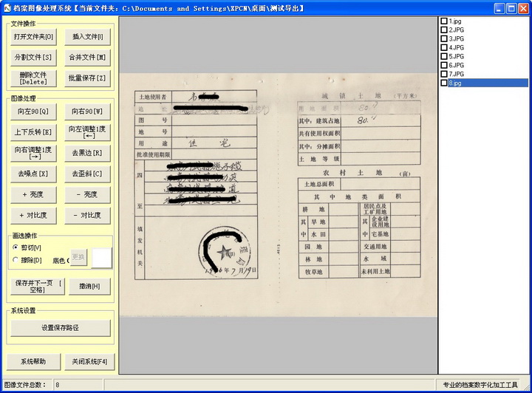This screenshot has width=532, height=393.
Task: Click the white 底色 color swatch
Action: pos(102,258)
